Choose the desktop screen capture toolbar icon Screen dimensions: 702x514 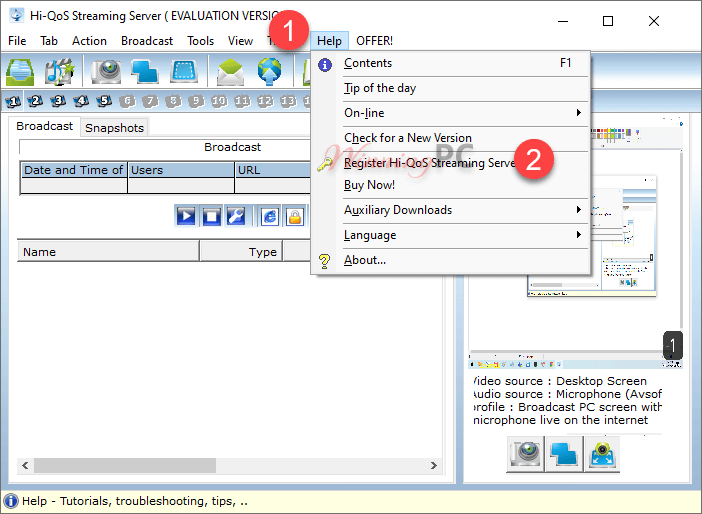[145, 71]
